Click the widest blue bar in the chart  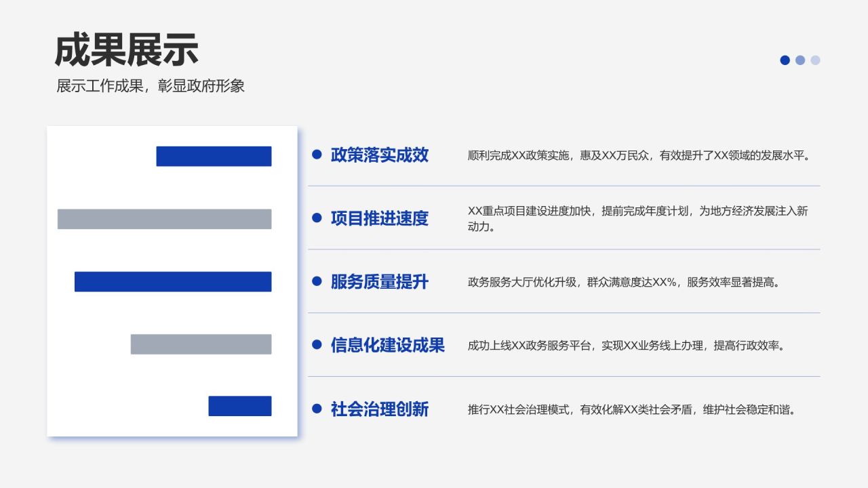pyautogui.click(x=173, y=281)
